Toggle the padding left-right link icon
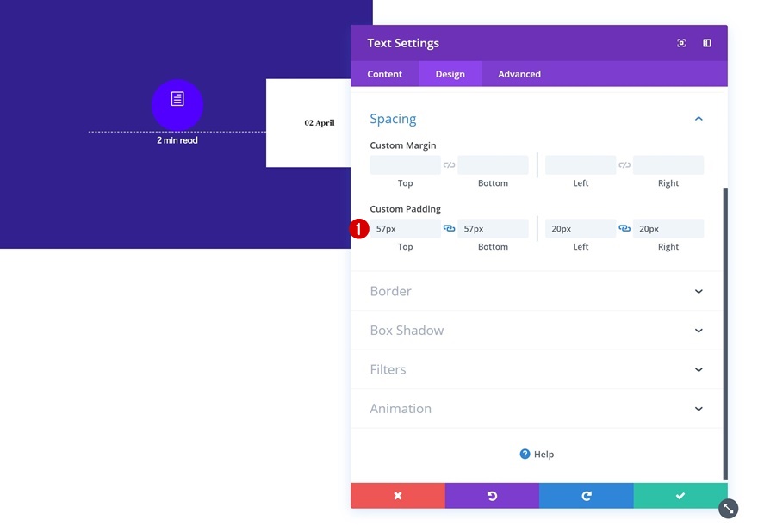This screenshot has width=758, height=532. (624, 228)
